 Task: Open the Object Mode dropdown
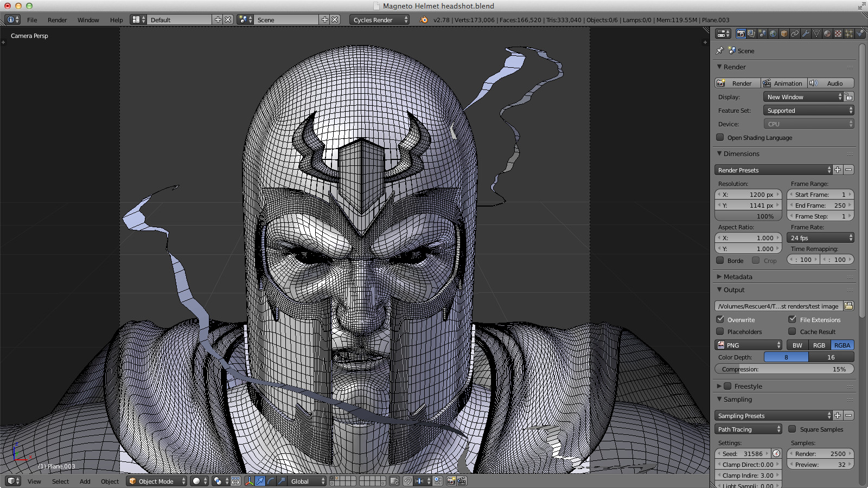tap(156, 481)
